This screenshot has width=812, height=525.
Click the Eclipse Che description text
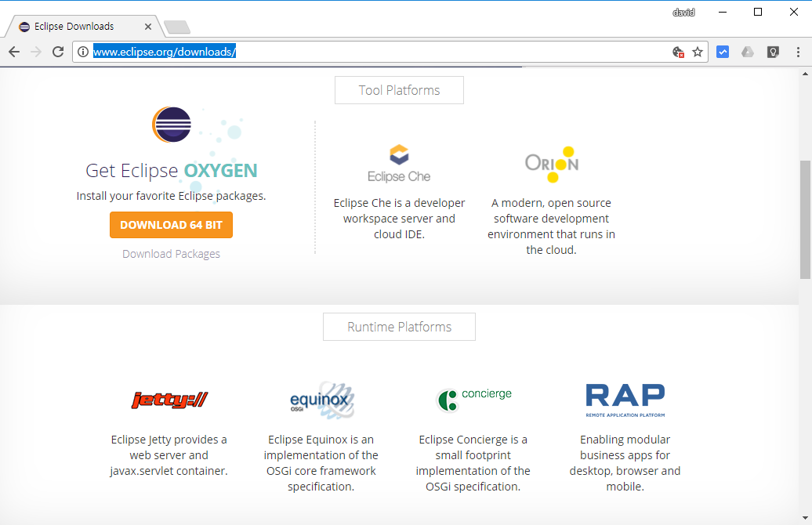tap(399, 219)
